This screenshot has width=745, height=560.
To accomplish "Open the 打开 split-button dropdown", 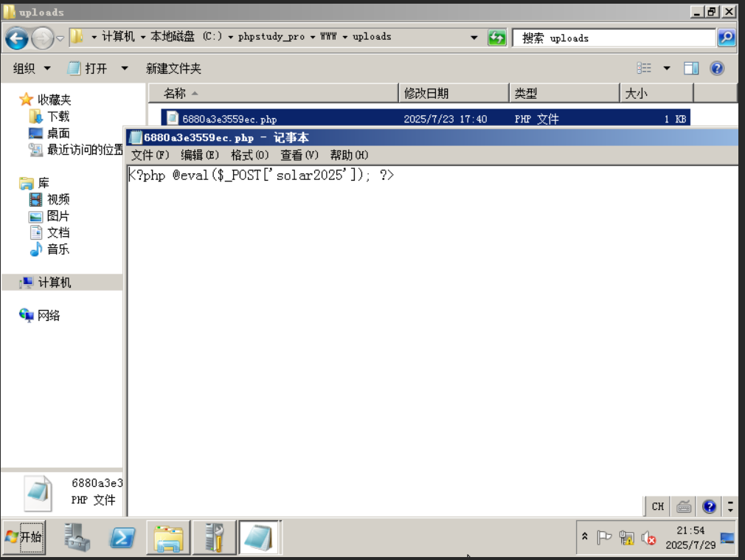I will tap(122, 68).
